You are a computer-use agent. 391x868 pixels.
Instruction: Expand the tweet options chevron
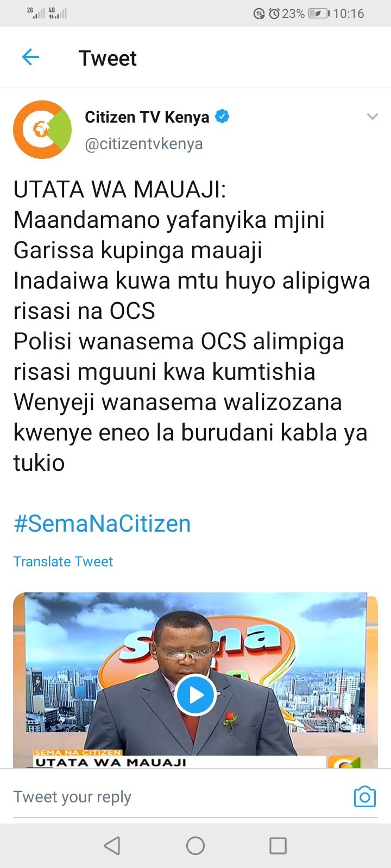pos(372,117)
